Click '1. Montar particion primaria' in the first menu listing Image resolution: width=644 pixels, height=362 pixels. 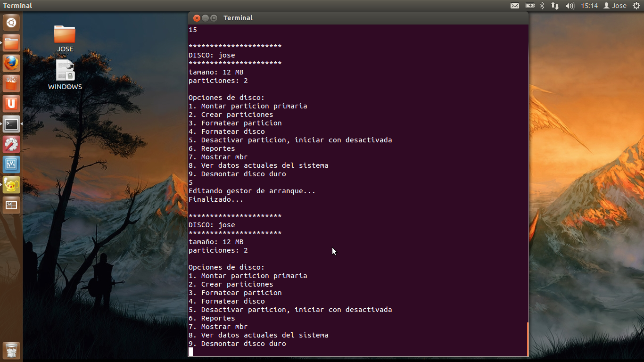coord(248,106)
